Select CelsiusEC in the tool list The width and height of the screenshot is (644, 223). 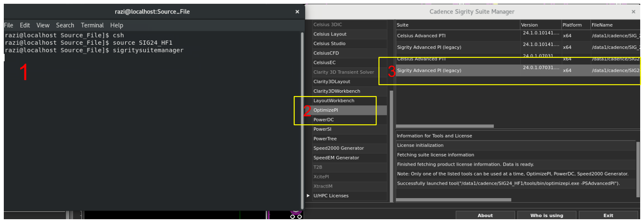tap(349, 63)
